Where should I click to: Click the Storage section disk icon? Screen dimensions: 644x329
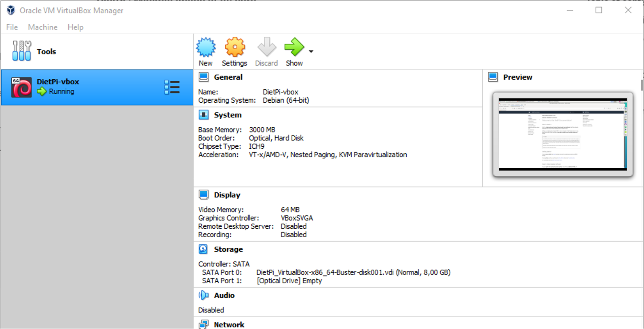[x=203, y=249]
